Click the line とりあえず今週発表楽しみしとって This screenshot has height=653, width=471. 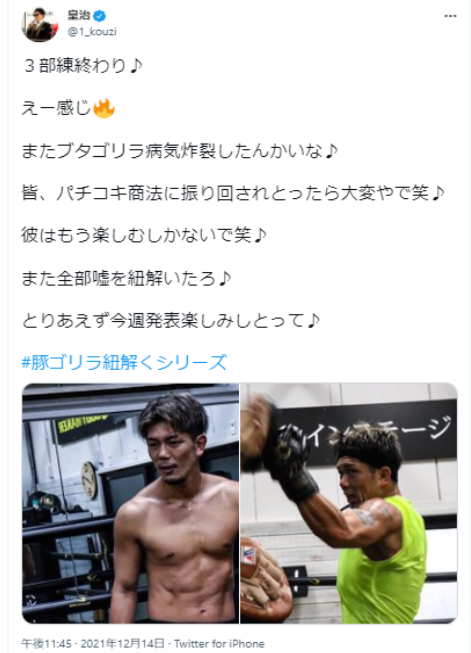170,320
